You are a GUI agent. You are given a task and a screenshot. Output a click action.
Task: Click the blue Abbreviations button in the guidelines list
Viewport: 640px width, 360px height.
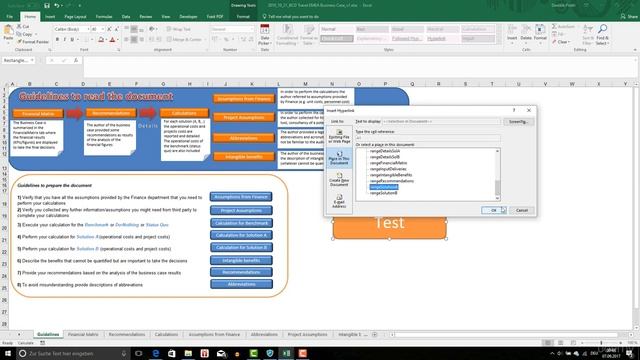click(x=241, y=284)
